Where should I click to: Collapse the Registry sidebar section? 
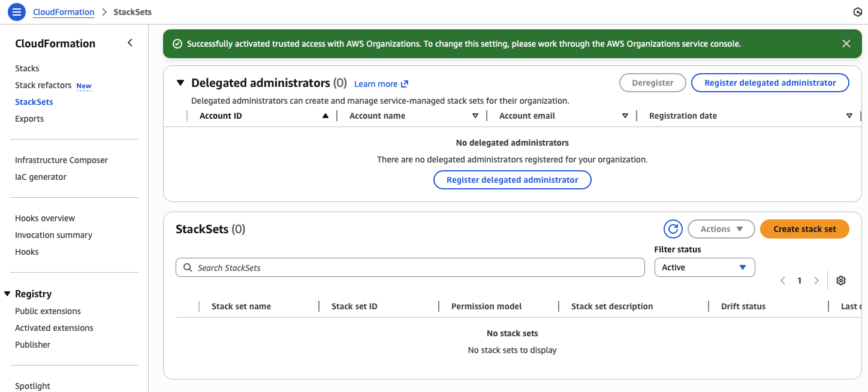point(7,294)
